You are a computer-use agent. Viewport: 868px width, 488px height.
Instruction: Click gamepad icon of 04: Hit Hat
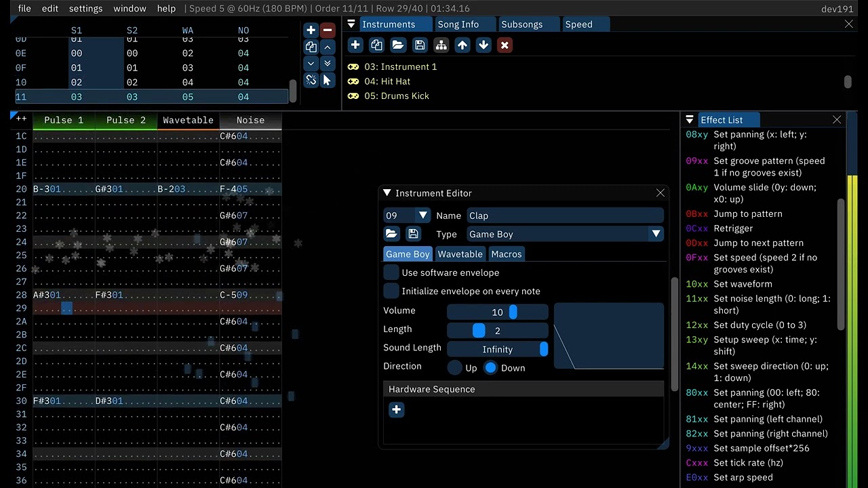tap(353, 81)
